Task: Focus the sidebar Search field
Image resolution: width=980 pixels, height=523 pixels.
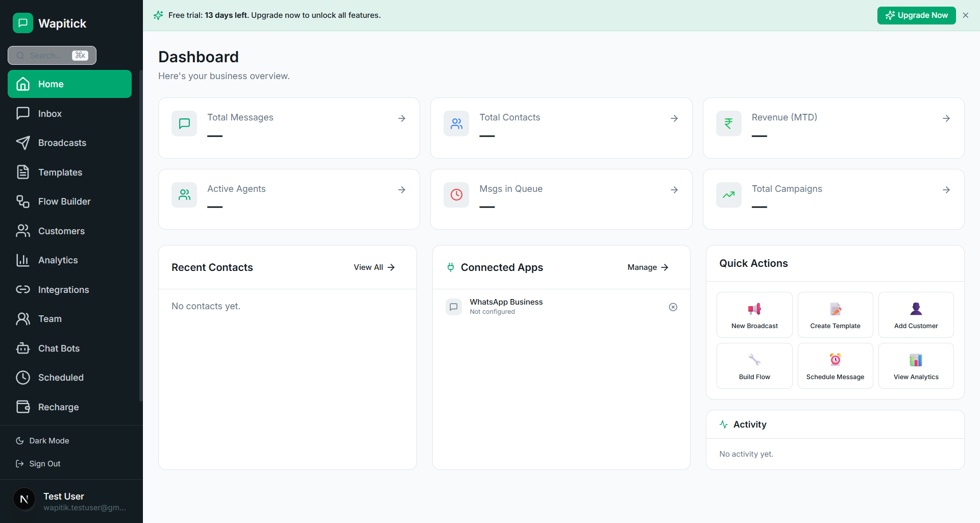Action: click(x=52, y=55)
